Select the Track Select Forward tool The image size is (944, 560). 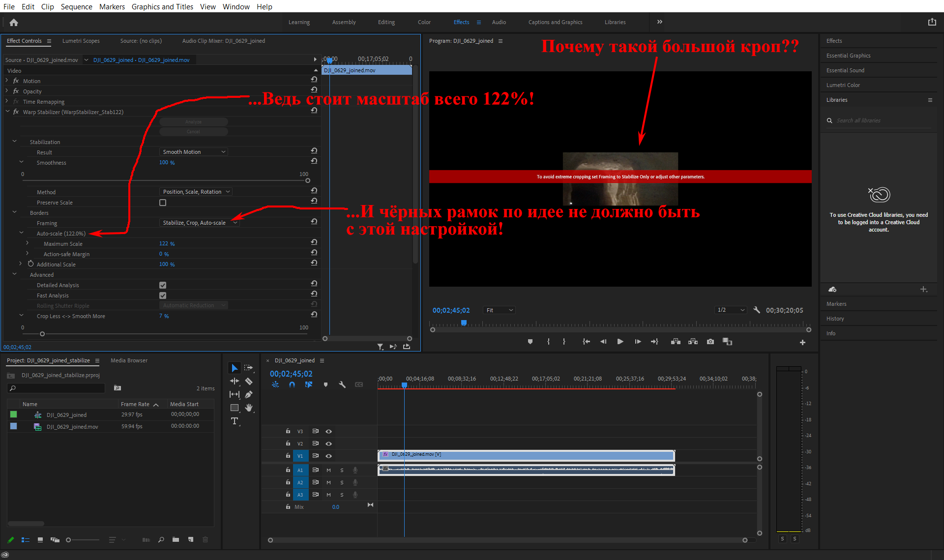click(x=249, y=368)
